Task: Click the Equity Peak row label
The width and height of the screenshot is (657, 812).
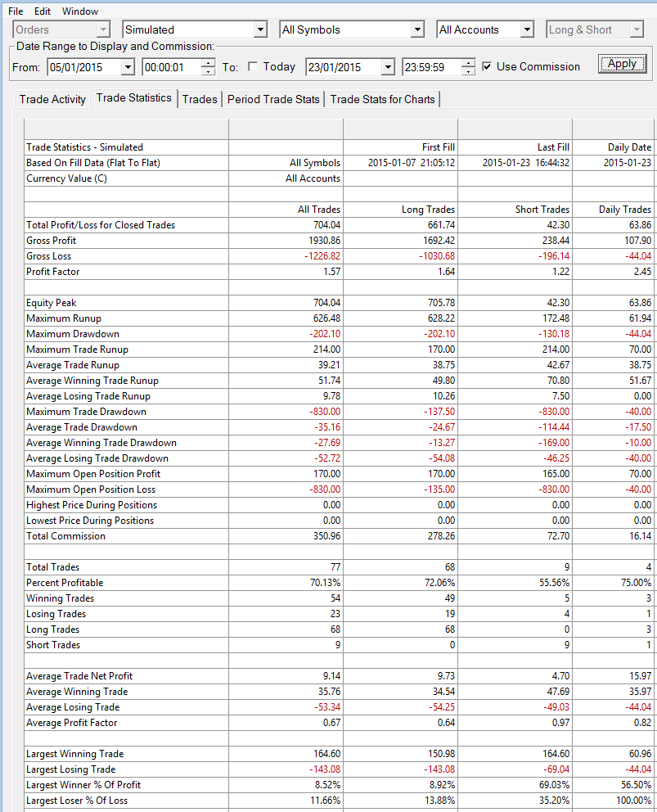Action: point(52,302)
